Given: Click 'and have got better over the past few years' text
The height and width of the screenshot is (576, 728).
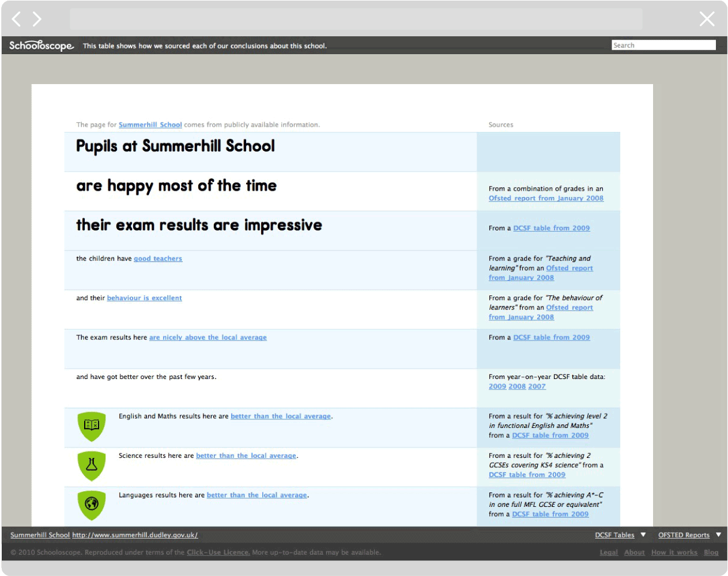Looking at the screenshot, I should pyautogui.click(x=146, y=377).
